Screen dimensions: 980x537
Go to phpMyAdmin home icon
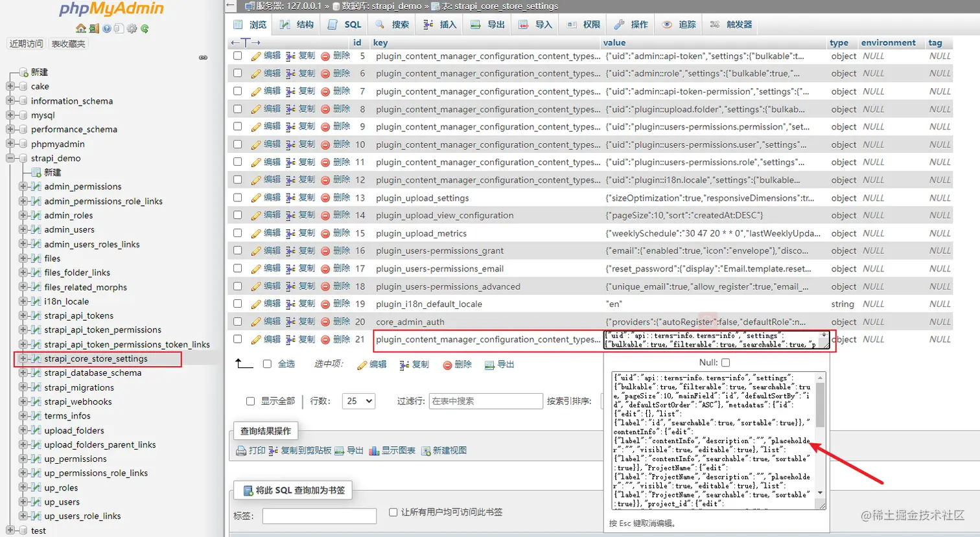[80, 29]
